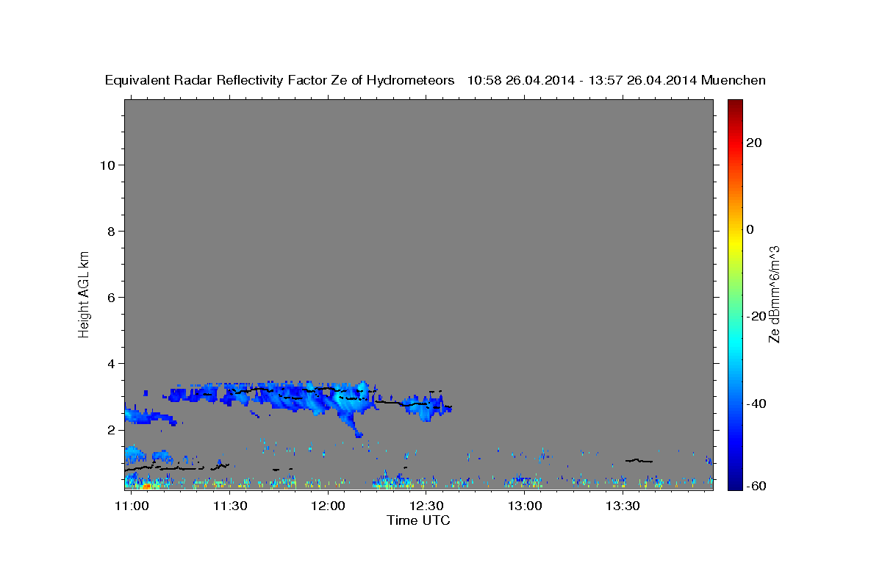Screen dimensions: 882x588
Task: Click the height tick label 10
Action: click(x=107, y=165)
